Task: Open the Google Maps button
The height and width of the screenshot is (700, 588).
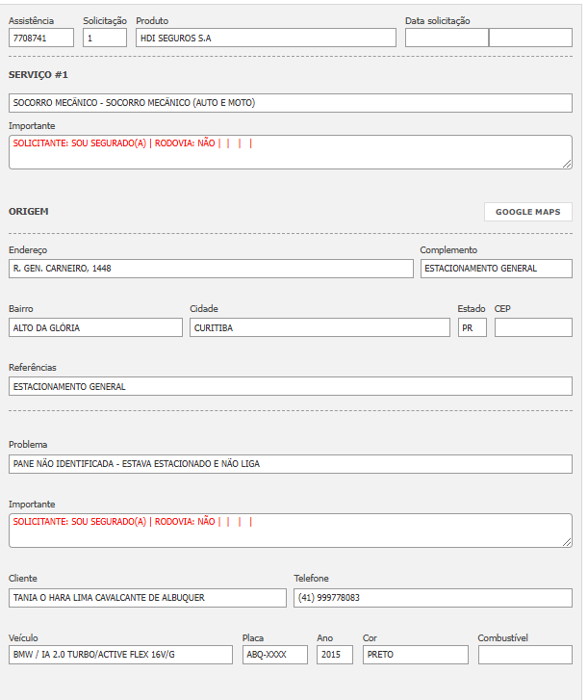Action: pyautogui.click(x=527, y=212)
